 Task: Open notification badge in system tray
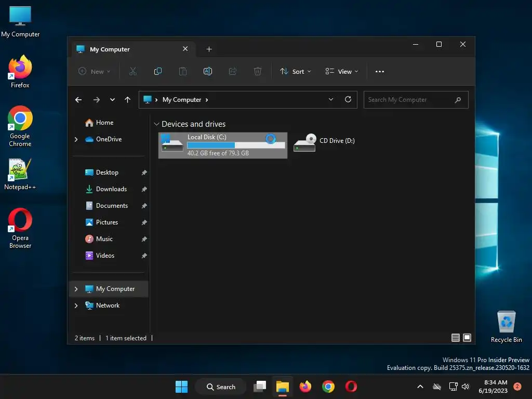[x=517, y=387]
